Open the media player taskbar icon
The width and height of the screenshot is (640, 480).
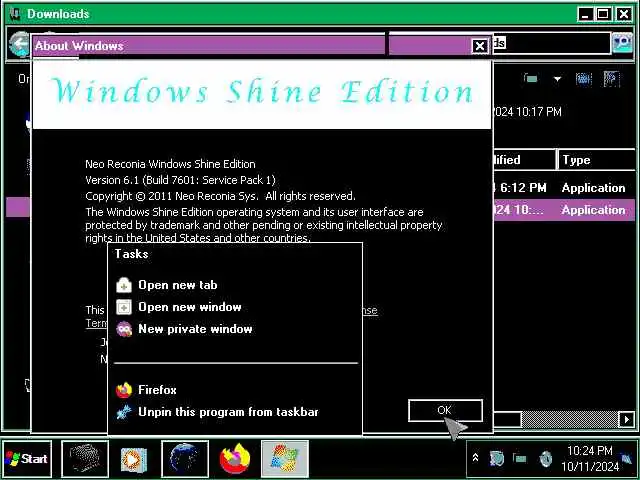point(133,459)
